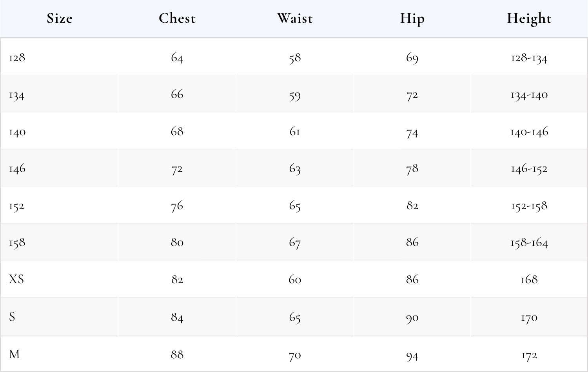Select the XS size cell
588x372 pixels.
16,279
